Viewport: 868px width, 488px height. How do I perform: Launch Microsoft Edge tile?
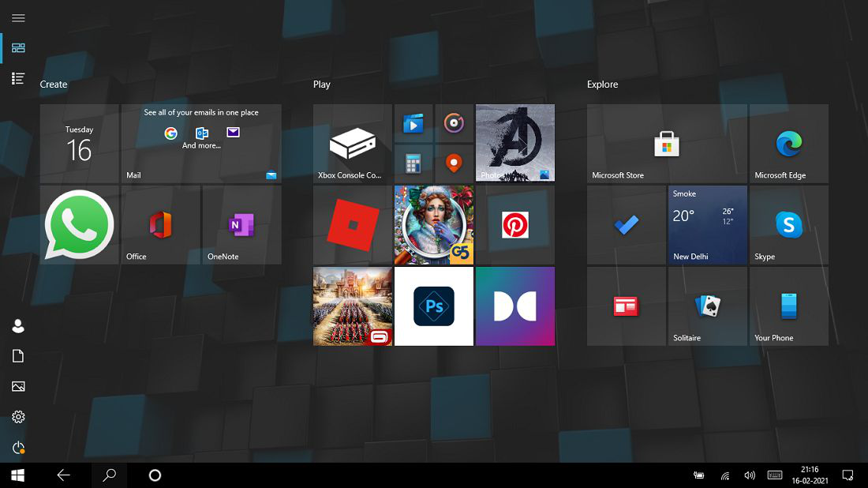click(x=789, y=144)
